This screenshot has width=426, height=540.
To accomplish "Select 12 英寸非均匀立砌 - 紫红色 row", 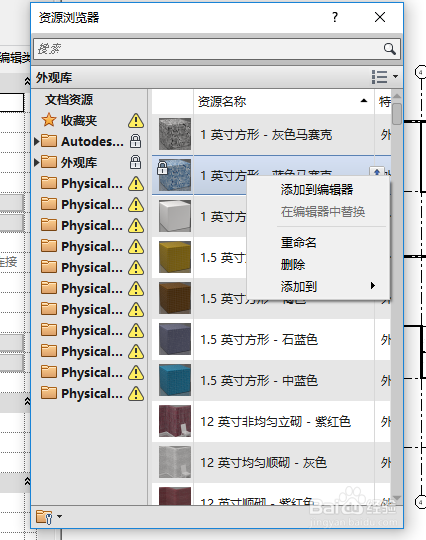I will pos(271,422).
